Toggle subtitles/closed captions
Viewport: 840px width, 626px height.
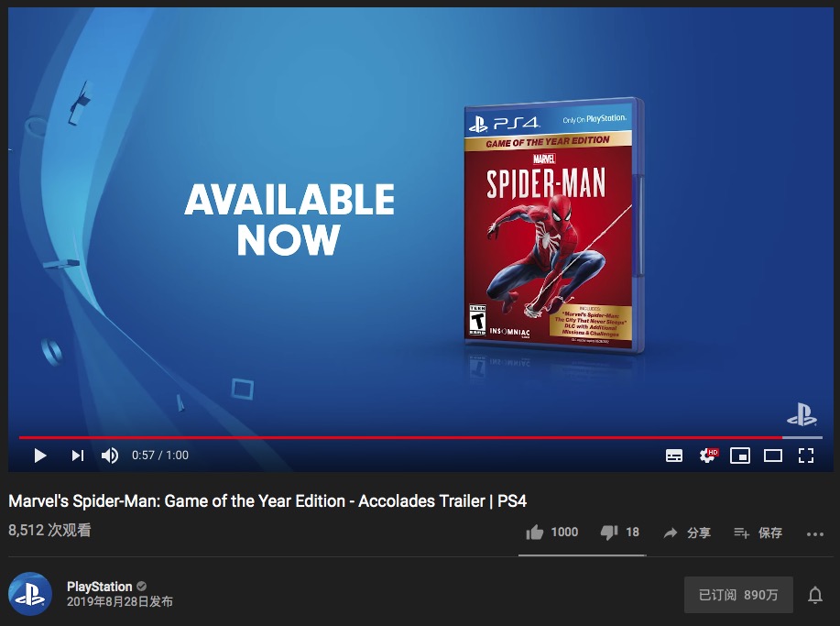coord(674,456)
